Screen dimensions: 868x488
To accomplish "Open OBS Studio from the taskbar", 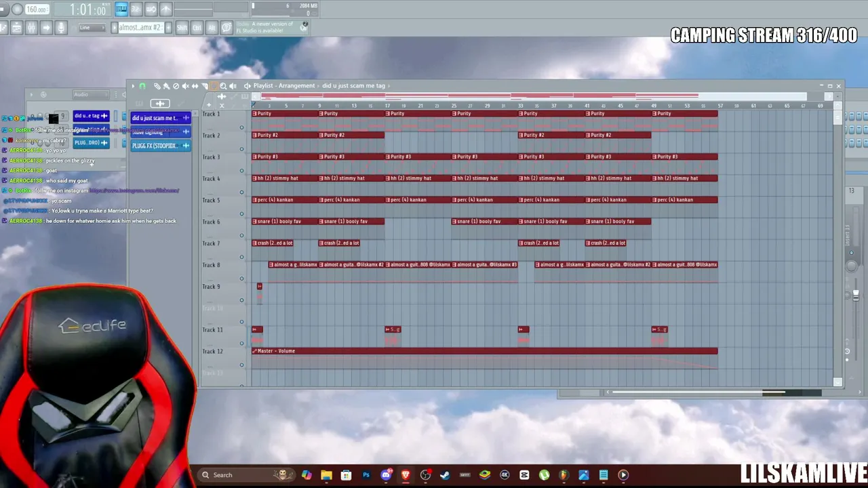I will point(425,475).
